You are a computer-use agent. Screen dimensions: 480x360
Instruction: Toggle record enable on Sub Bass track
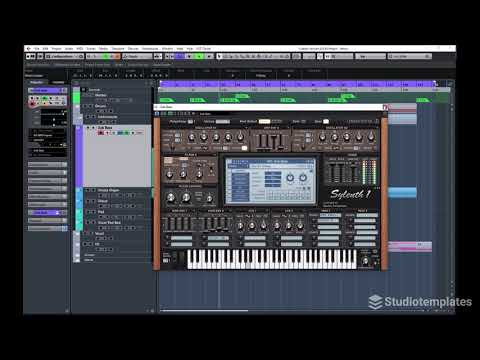(100, 133)
